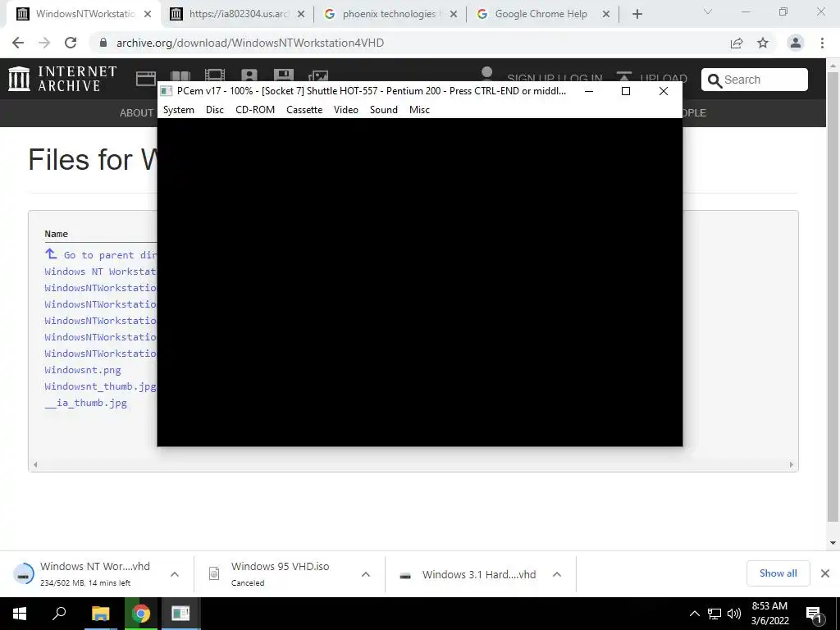This screenshot has width=840, height=630.
Task: Reload the current page
Action: [71, 43]
